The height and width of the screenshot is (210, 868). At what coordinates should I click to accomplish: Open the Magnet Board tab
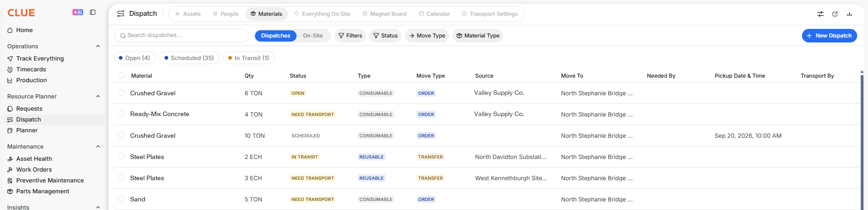click(x=385, y=14)
